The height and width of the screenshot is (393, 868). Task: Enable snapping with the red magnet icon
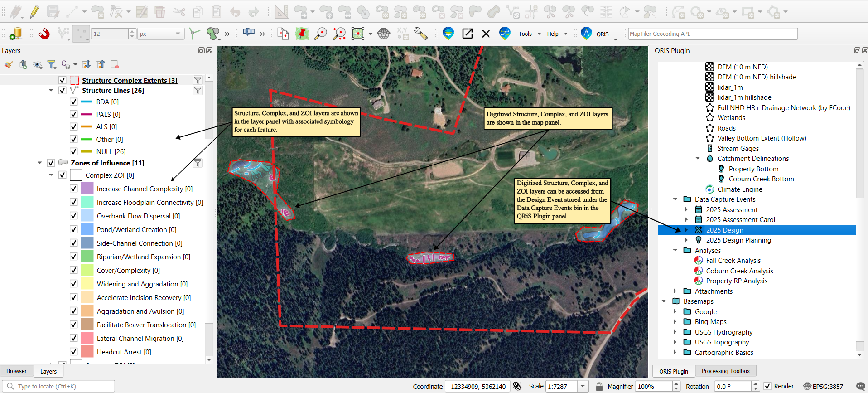click(44, 34)
